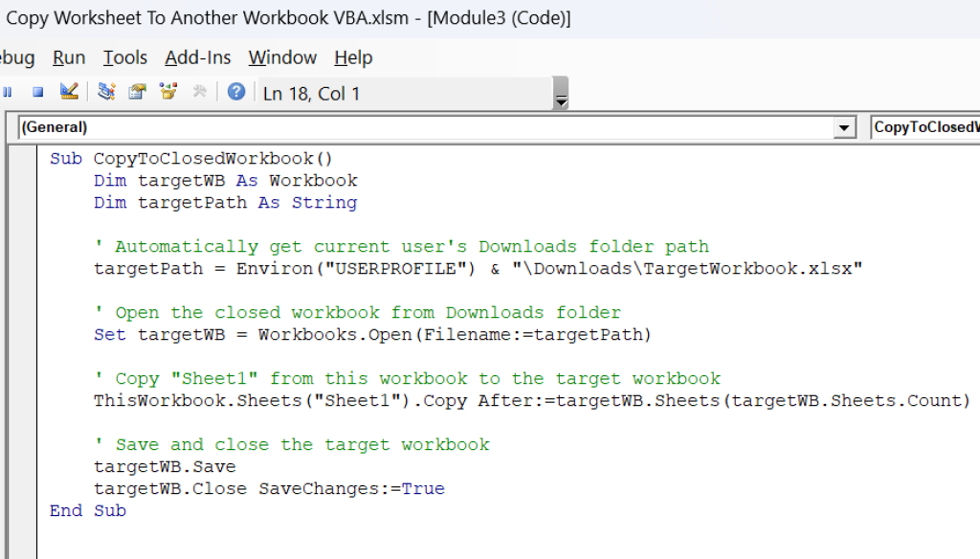Screen dimensions: 980x559
Task: Open the Properties Window icon
Action: 137,91
